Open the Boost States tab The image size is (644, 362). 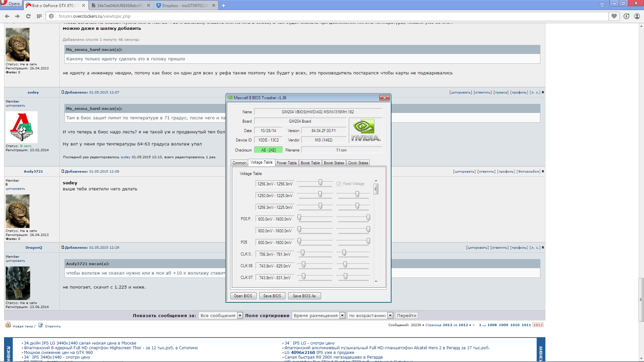pos(334,163)
